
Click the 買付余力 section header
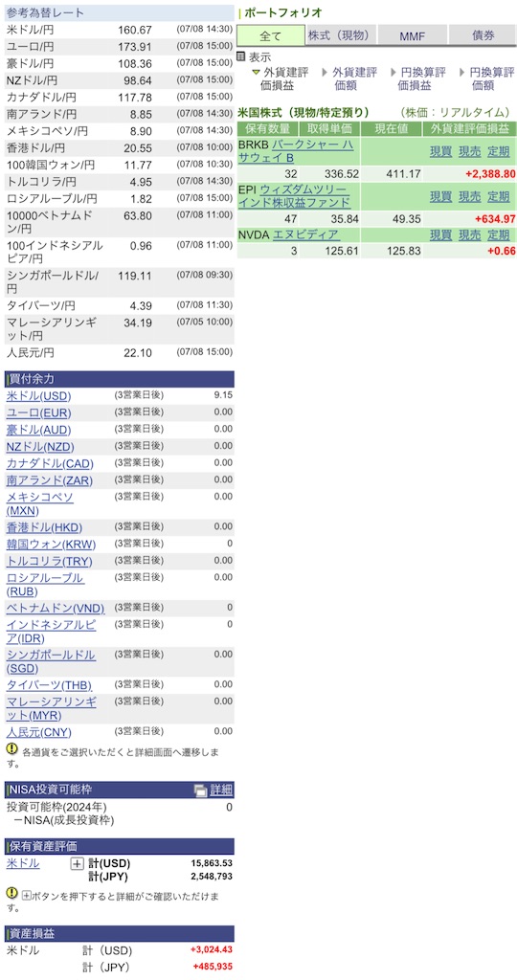(120, 379)
